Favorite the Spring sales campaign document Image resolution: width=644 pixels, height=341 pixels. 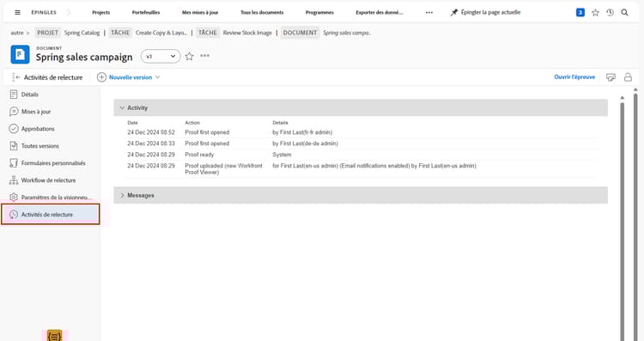(189, 57)
